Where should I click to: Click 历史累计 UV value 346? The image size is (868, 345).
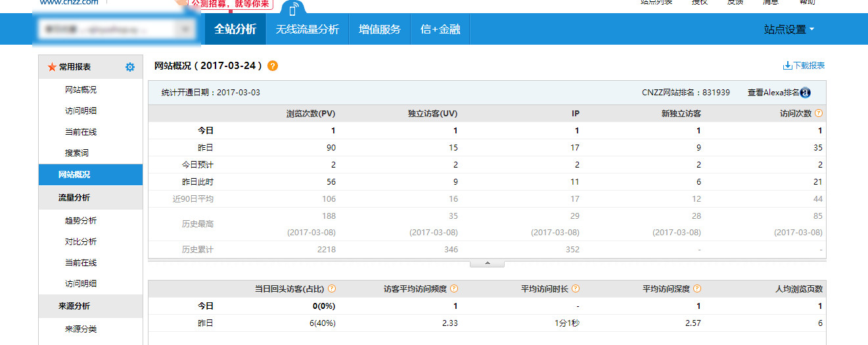point(451,250)
